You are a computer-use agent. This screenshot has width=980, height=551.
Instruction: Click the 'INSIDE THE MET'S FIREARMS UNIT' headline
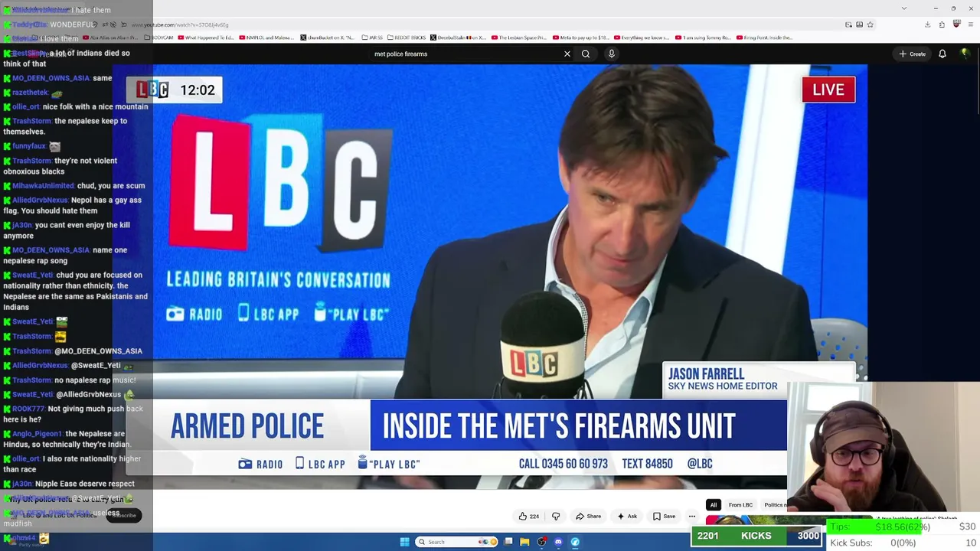[x=559, y=426]
